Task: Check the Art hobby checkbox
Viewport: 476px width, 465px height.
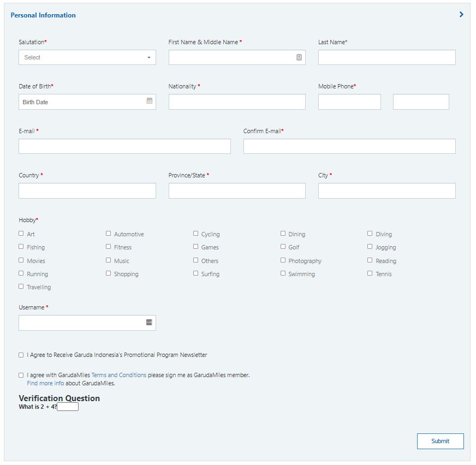Action: [21, 234]
